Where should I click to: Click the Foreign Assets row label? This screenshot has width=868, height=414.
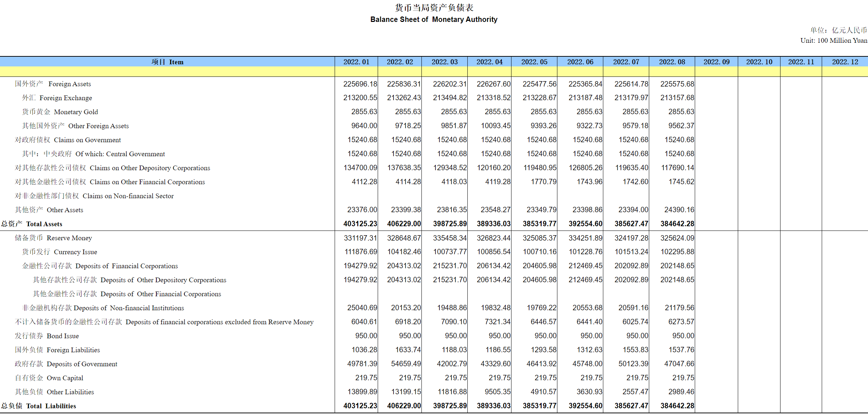[x=53, y=84]
